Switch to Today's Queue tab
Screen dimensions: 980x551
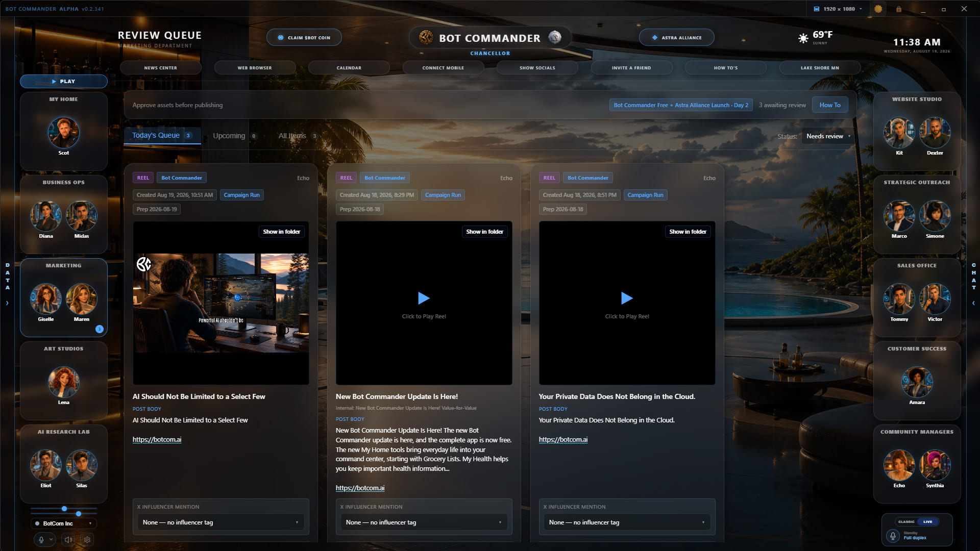pos(162,135)
